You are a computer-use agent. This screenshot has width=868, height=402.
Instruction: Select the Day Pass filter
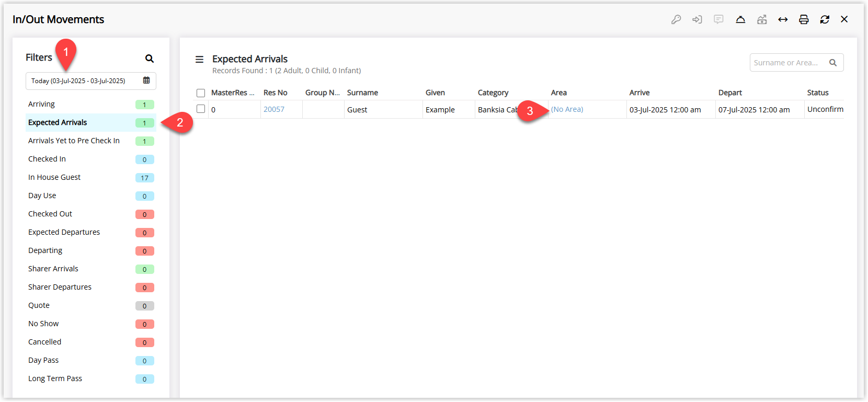[x=91, y=361]
